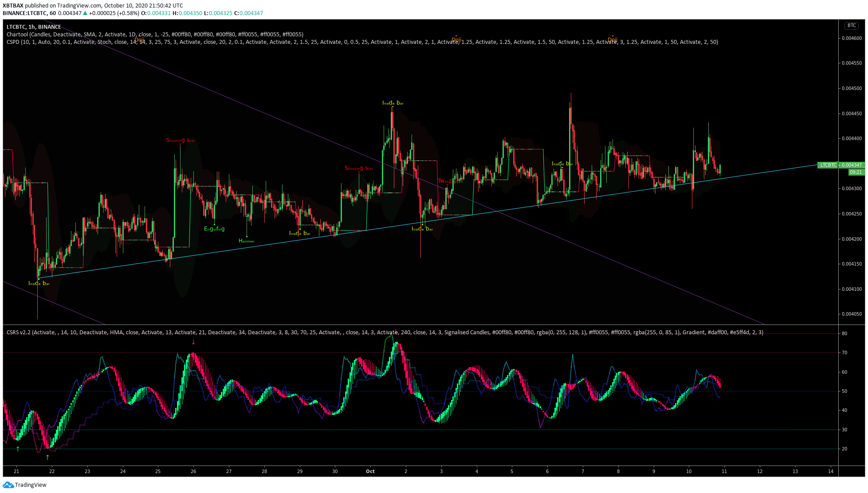Click the green up arrow near date 21
Image resolution: width=868 pixels, height=493 pixels.
18,449
